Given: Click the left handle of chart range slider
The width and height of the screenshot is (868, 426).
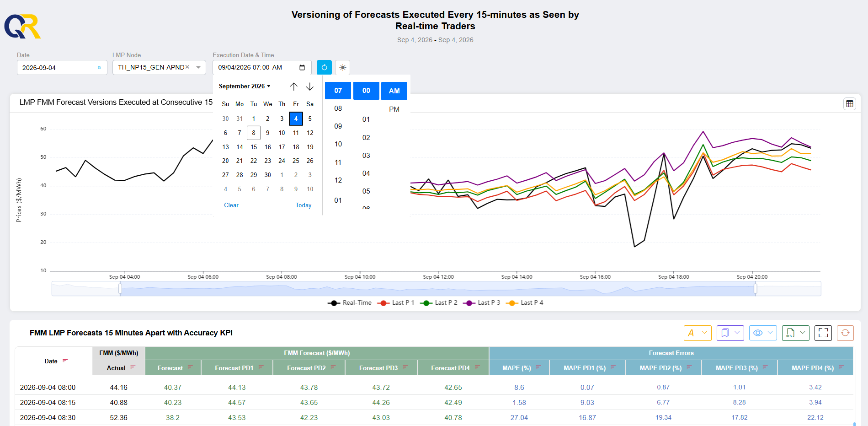Looking at the screenshot, I should [120, 289].
